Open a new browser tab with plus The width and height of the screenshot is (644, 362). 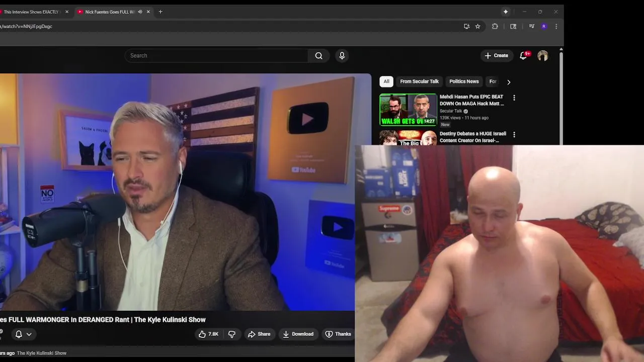(x=160, y=12)
